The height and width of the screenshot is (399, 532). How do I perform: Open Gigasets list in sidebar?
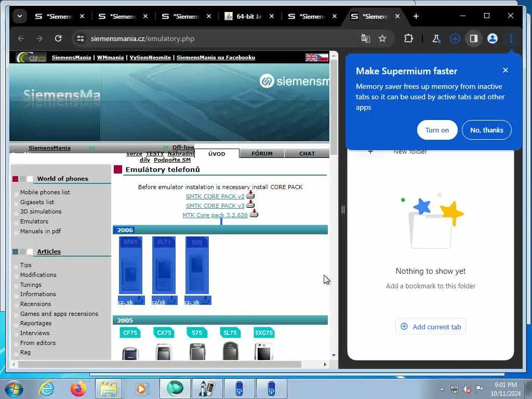[37, 202]
